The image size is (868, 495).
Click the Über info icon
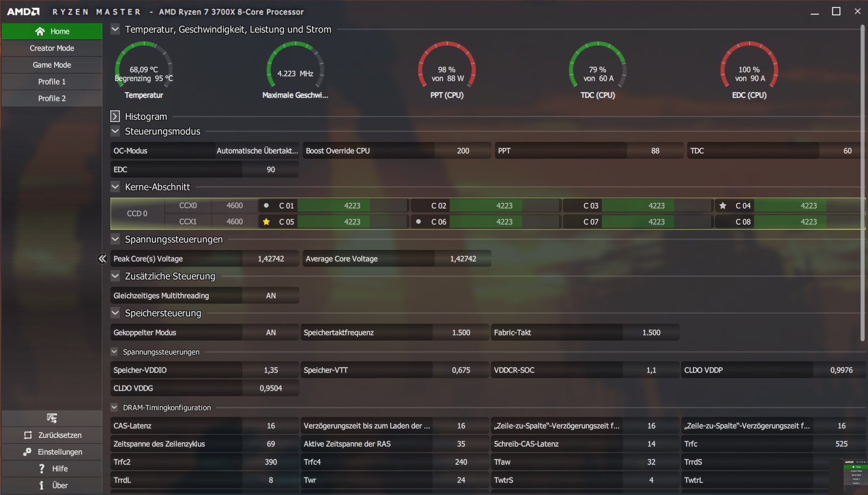tap(42, 486)
